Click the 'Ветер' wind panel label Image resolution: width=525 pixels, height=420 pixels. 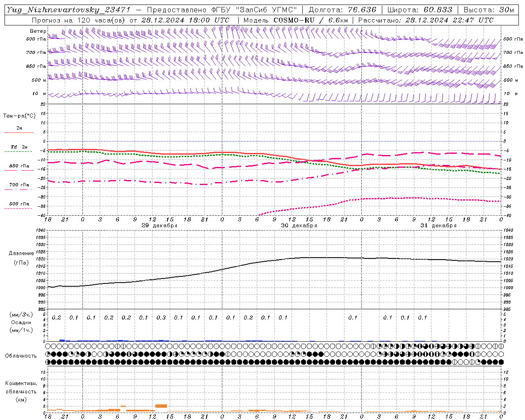[x=38, y=31]
